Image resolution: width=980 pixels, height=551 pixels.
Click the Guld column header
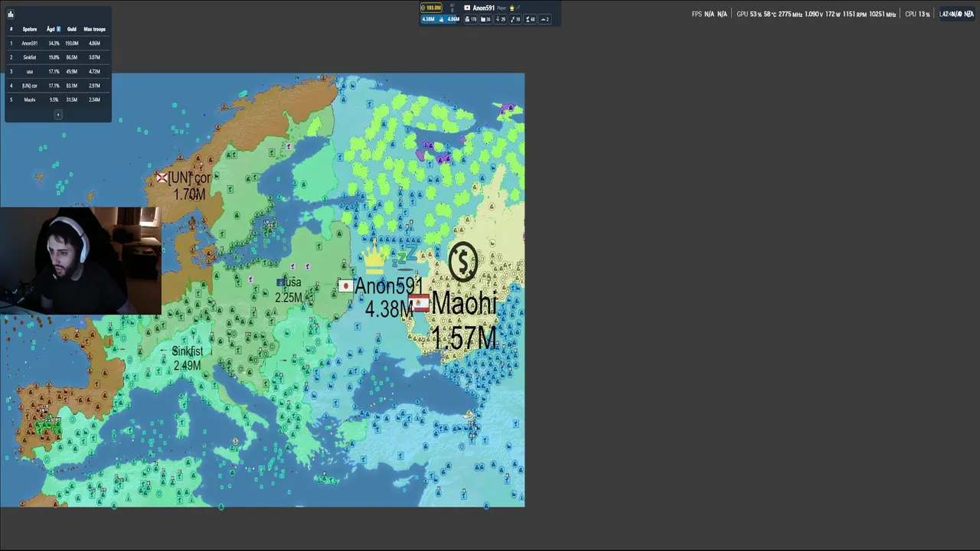[x=72, y=29]
